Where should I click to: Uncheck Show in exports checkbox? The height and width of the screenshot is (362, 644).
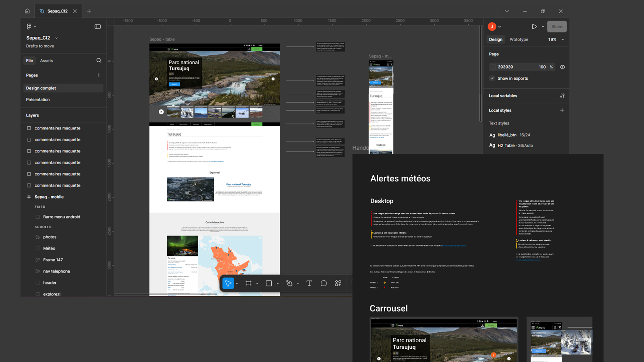pos(492,78)
